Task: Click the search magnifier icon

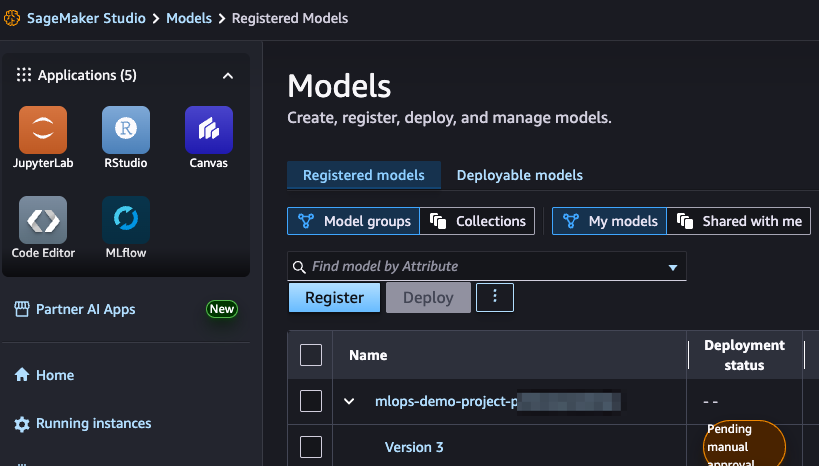Action: tap(299, 267)
